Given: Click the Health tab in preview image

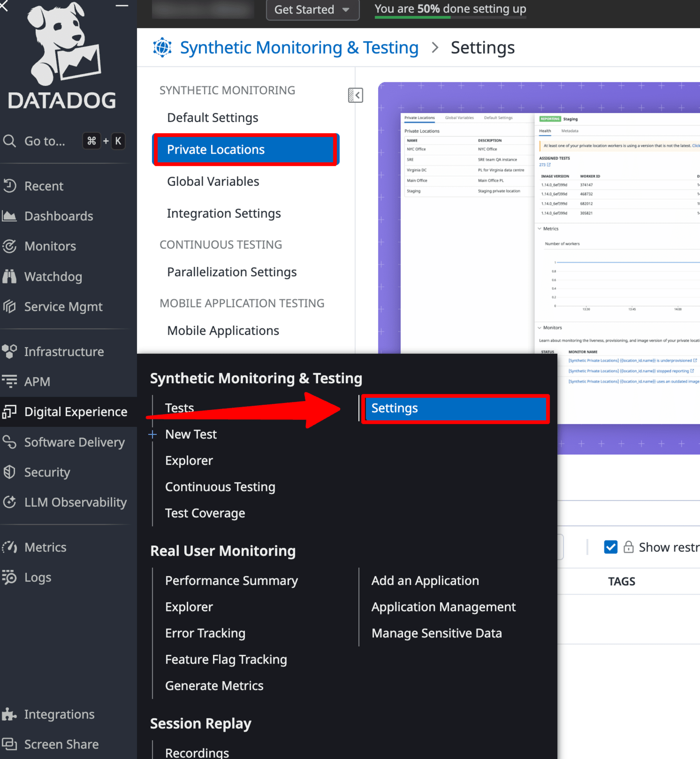Looking at the screenshot, I should (x=545, y=131).
